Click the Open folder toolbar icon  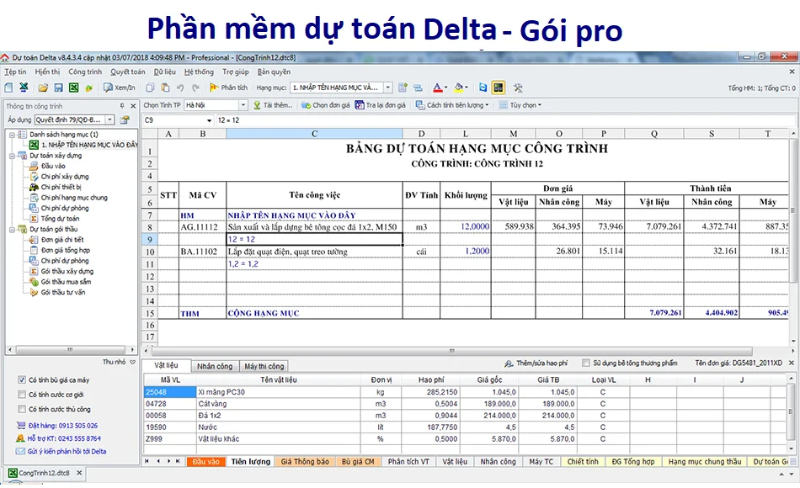[x=43, y=88]
